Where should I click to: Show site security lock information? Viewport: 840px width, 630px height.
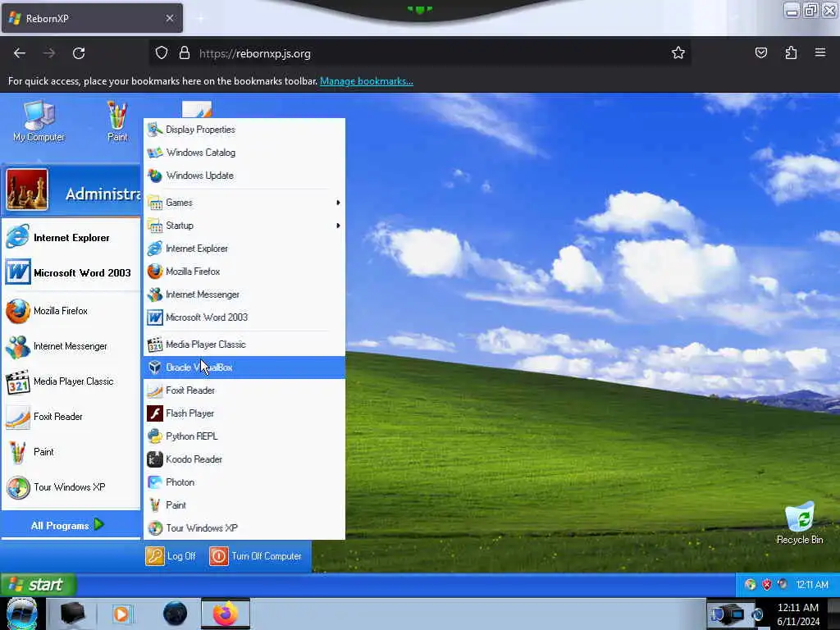point(185,52)
